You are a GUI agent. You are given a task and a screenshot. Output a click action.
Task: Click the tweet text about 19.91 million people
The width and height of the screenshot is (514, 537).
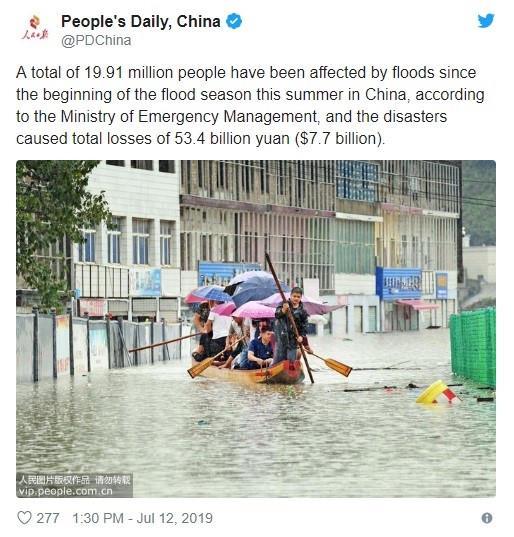tap(250, 105)
